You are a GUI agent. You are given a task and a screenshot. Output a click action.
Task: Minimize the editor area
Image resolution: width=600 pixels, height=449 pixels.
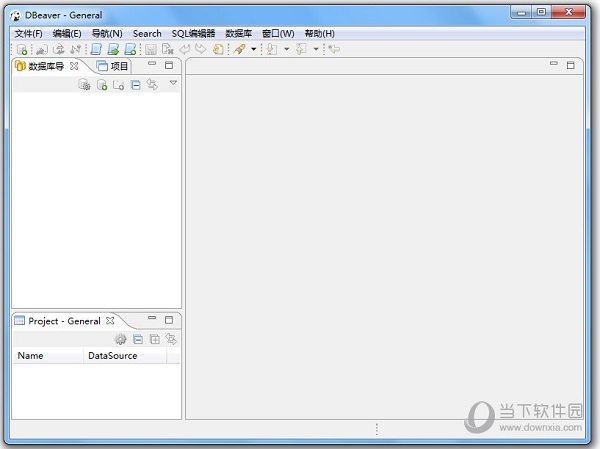pyautogui.click(x=554, y=63)
